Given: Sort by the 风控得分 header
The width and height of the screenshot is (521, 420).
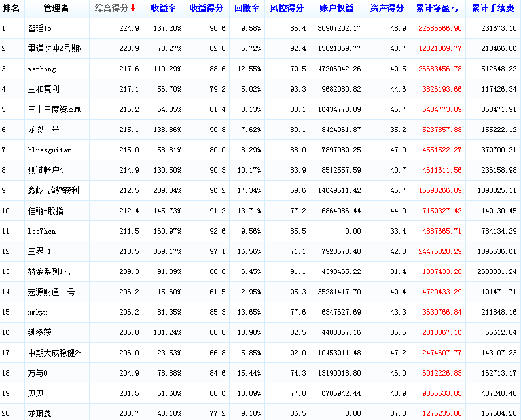Looking at the screenshot, I should click(x=287, y=9).
